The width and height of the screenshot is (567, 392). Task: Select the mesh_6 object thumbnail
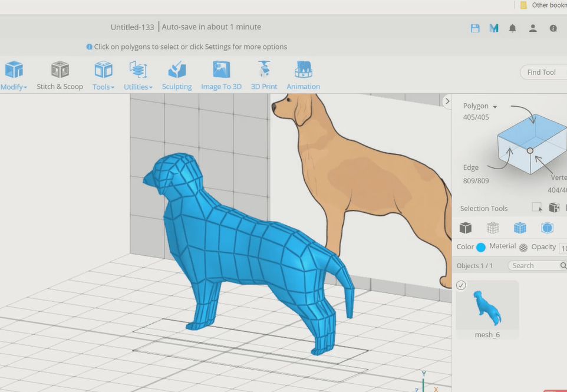click(487, 307)
